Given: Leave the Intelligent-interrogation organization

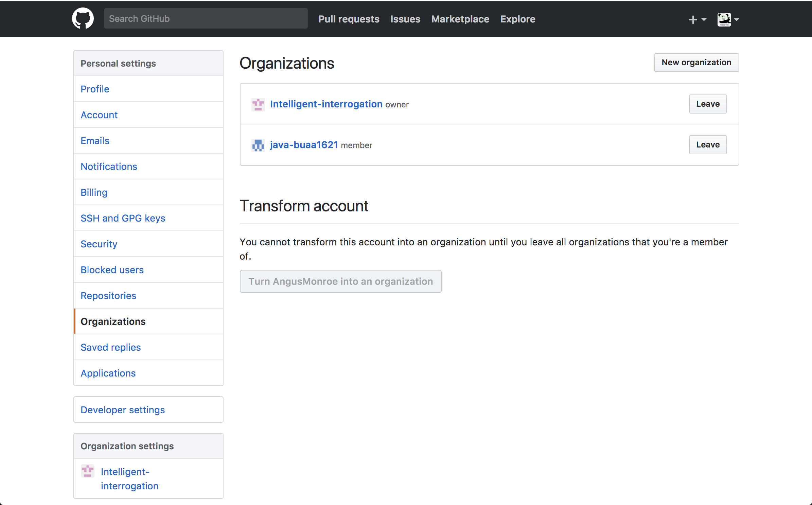Looking at the screenshot, I should 708,104.
